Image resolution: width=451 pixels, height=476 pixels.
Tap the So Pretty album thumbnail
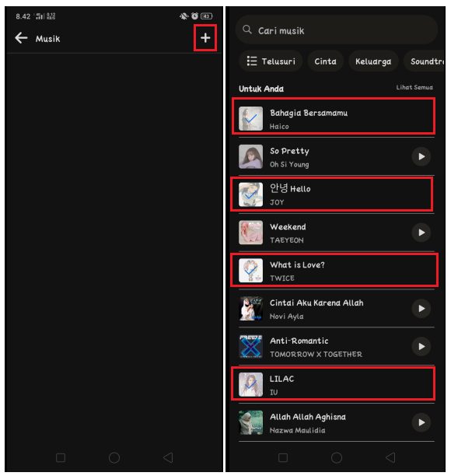click(250, 156)
